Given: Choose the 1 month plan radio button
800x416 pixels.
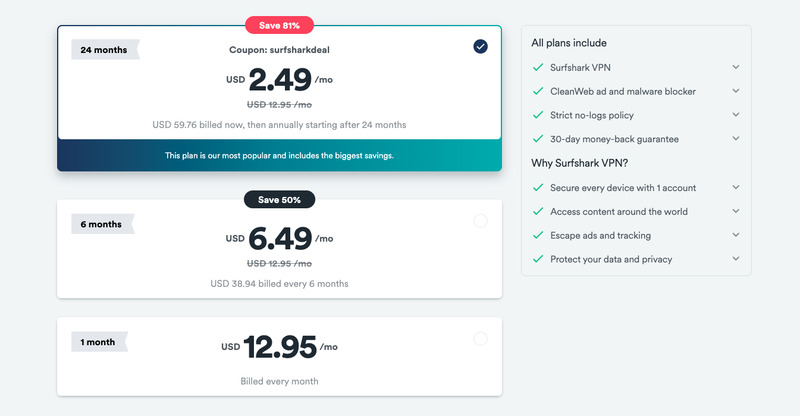Looking at the screenshot, I should pyautogui.click(x=480, y=339).
